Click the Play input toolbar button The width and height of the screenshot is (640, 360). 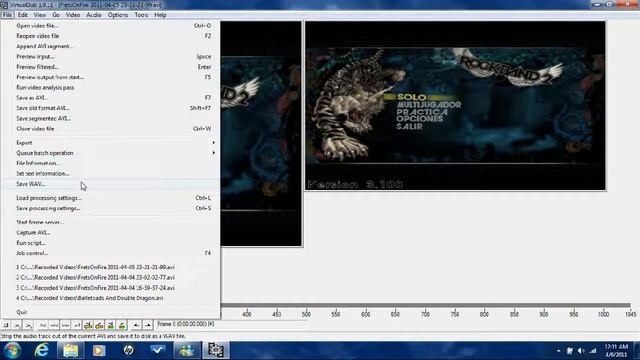[17, 325]
